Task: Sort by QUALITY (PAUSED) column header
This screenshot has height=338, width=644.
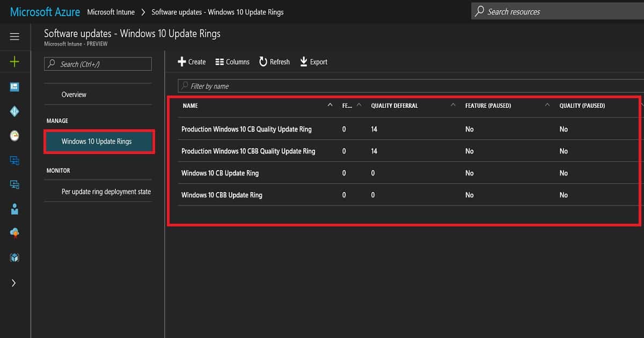Action: 582,106
